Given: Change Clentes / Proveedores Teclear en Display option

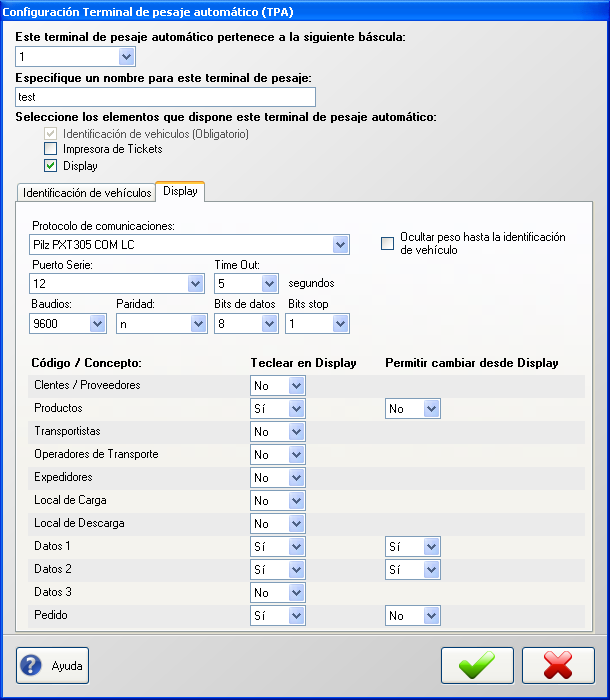Looking at the screenshot, I should coord(278,386).
